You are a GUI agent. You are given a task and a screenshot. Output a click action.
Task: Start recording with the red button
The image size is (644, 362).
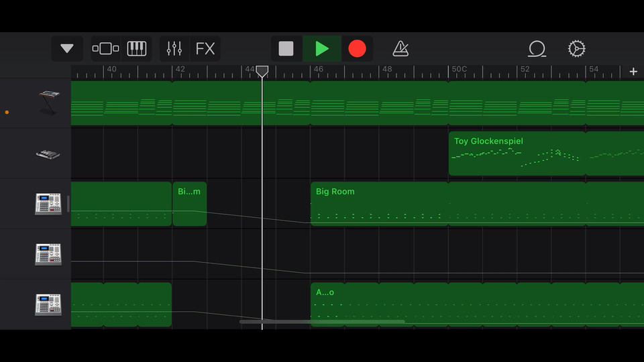click(x=358, y=48)
